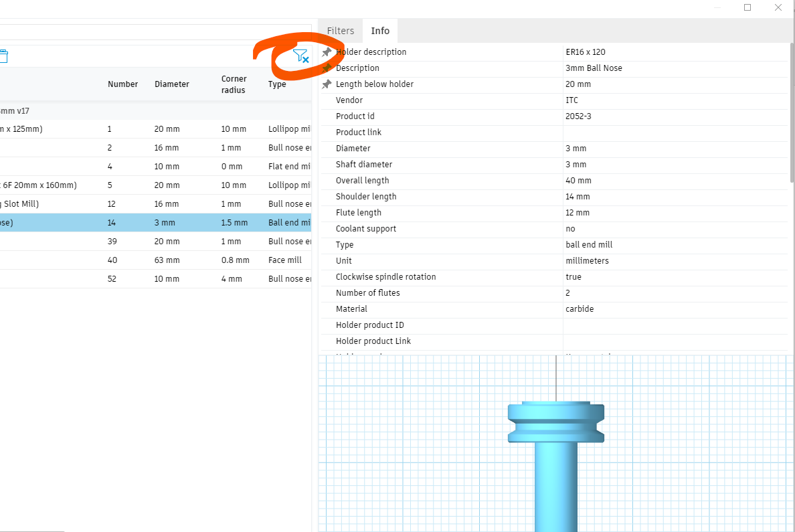This screenshot has width=795, height=532.
Task: Click the Type column header
Action: [x=276, y=84]
